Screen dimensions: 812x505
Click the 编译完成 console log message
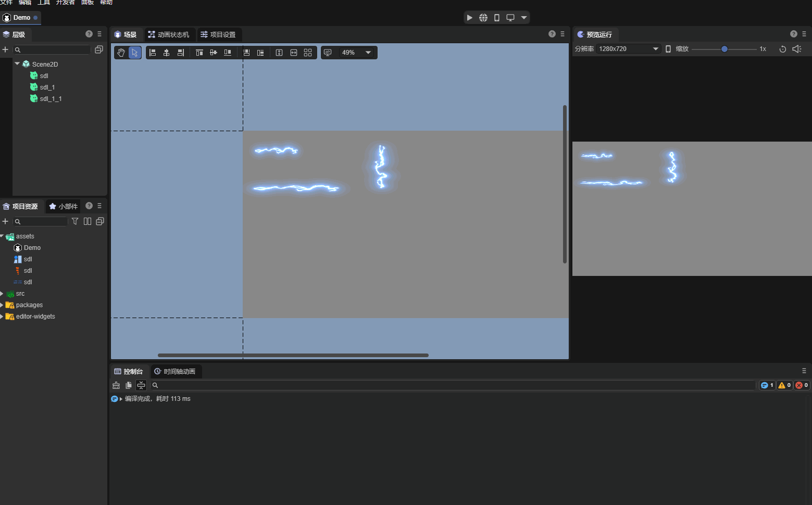pos(157,399)
